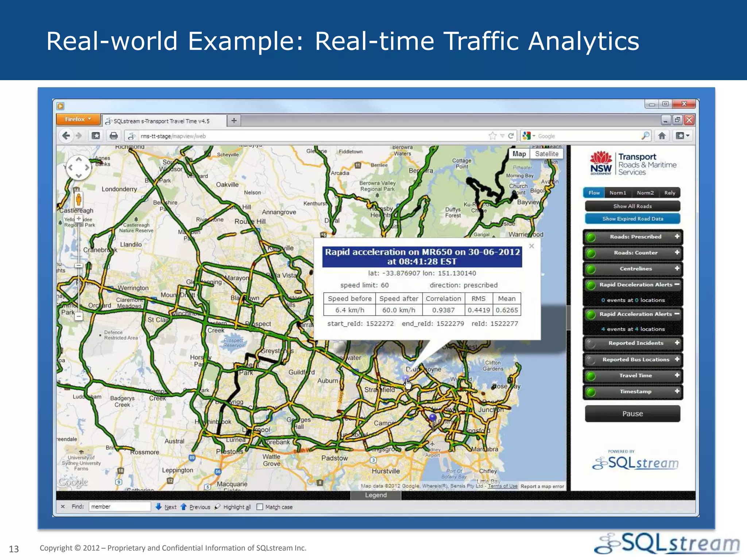
Task: Click Show Expired Road Data button
Action: [632, 219]
